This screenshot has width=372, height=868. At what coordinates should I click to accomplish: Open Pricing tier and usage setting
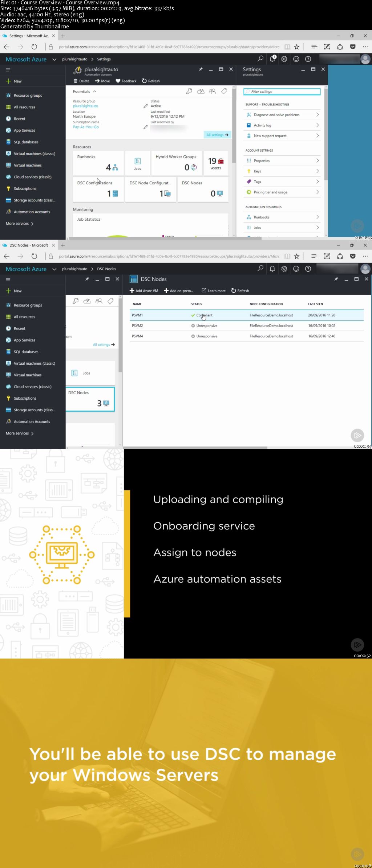pyautogui.click(x=282, y=192)
